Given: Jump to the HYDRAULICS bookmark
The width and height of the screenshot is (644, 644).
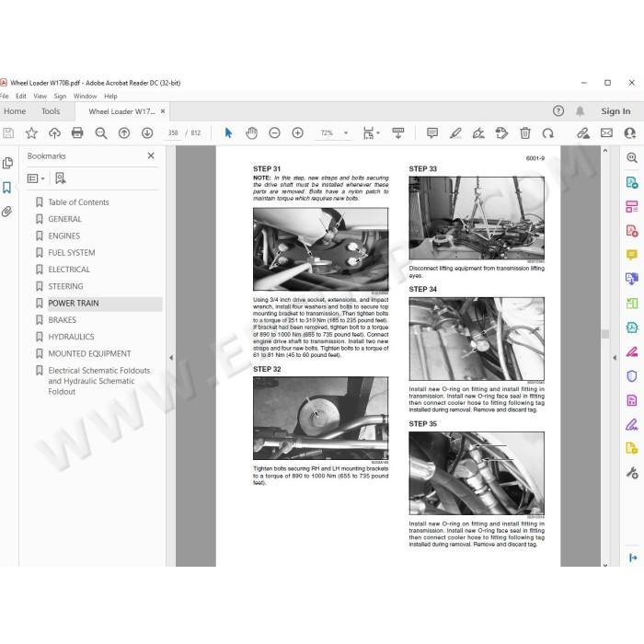Looking at the screenshot, I should [x=71, y=337].
